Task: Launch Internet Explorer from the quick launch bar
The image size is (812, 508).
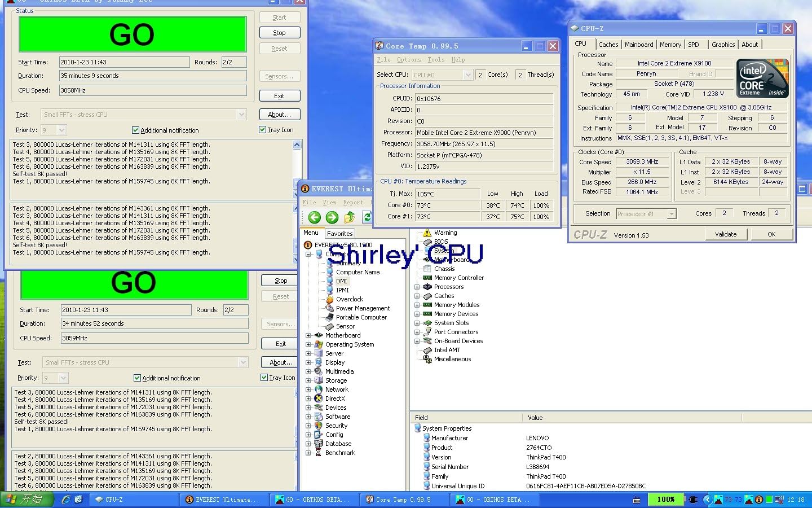Action: click(x=66, y=500)
